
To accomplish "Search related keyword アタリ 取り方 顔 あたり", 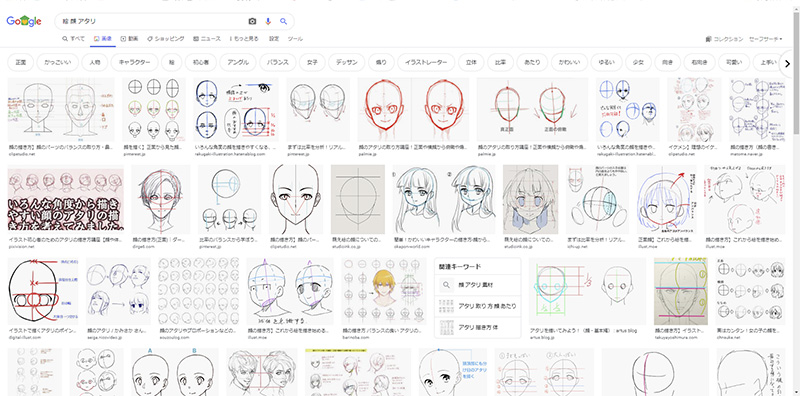I will [x=478, y=306].
